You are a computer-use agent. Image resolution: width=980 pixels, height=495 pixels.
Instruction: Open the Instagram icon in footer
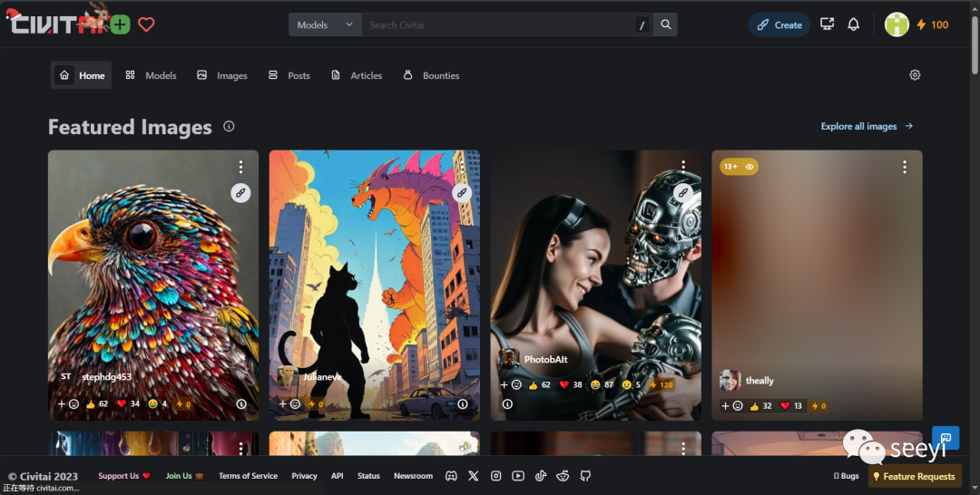point(495,476)
